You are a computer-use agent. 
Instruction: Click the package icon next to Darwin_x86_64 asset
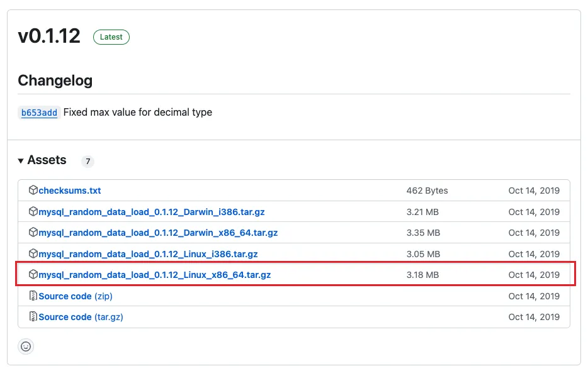pyautogui.click(x=33, y=233)
